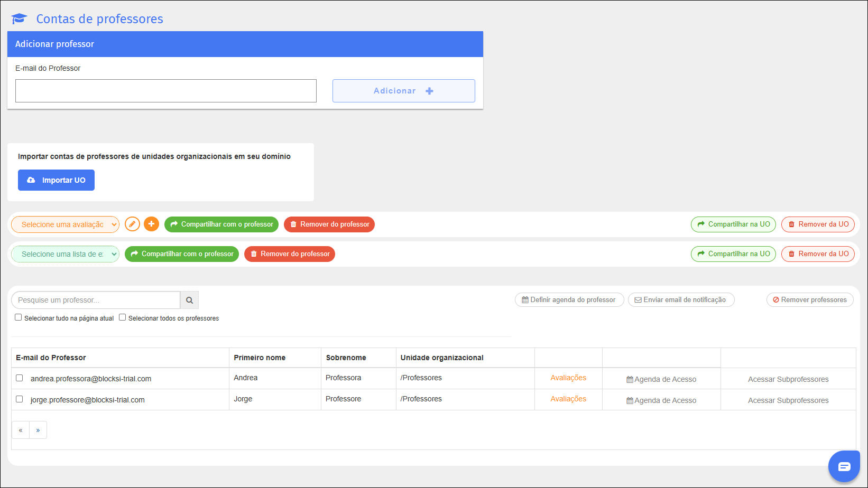Click email andrea.professora@blocksi-trial.com
Screen dimensions: 868x488
point(91,379)
